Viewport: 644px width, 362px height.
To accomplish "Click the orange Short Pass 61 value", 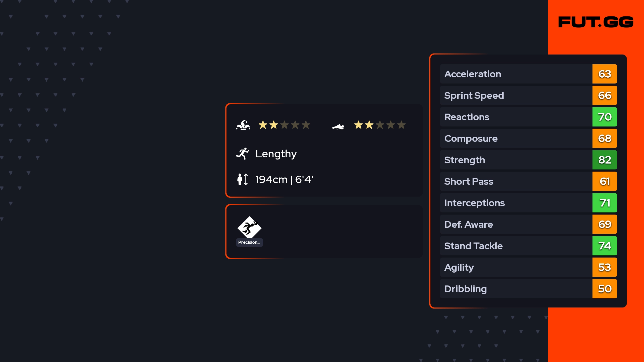I will pyautogui.click(x=605, y=181).
